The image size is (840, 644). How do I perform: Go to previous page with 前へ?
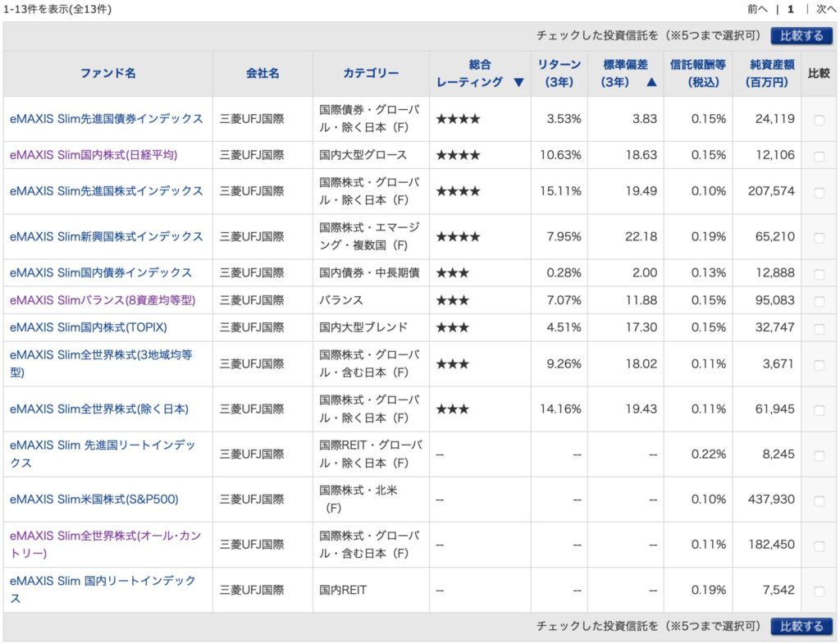[757, 9]
